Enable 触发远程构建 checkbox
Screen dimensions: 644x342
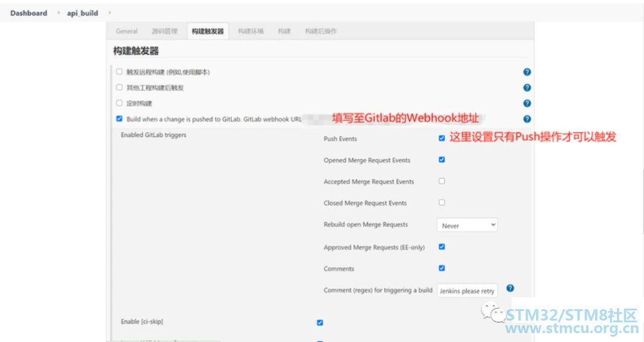pyautogui.click(x=119, y=72)
